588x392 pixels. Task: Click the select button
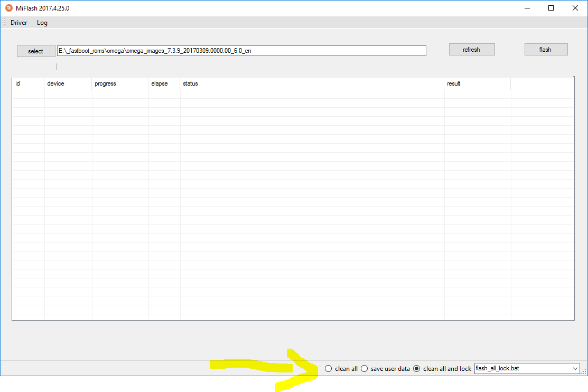pos(35,51)
